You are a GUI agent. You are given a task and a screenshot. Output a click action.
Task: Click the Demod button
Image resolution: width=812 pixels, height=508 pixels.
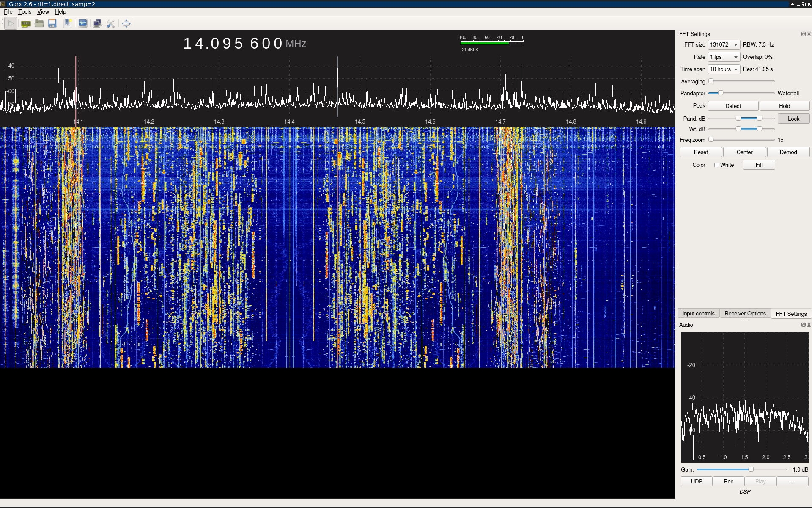pos(788,152)
